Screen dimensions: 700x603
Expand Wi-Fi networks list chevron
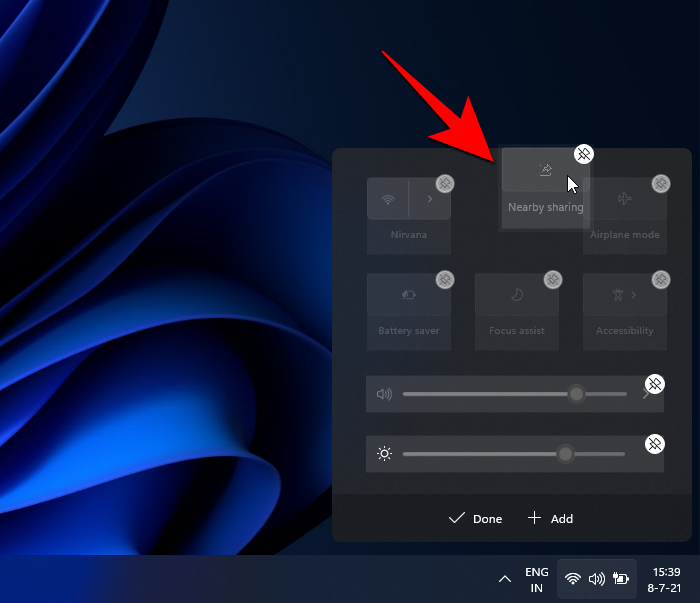click(430, 199)
